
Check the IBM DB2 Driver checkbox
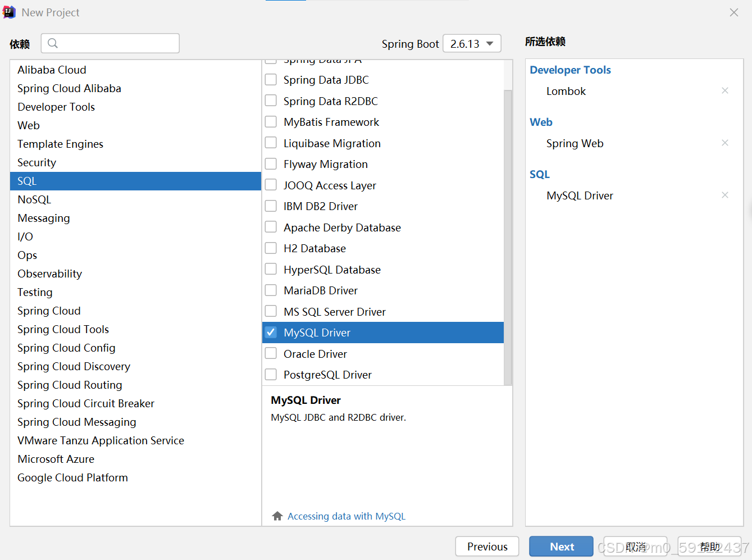271,206
